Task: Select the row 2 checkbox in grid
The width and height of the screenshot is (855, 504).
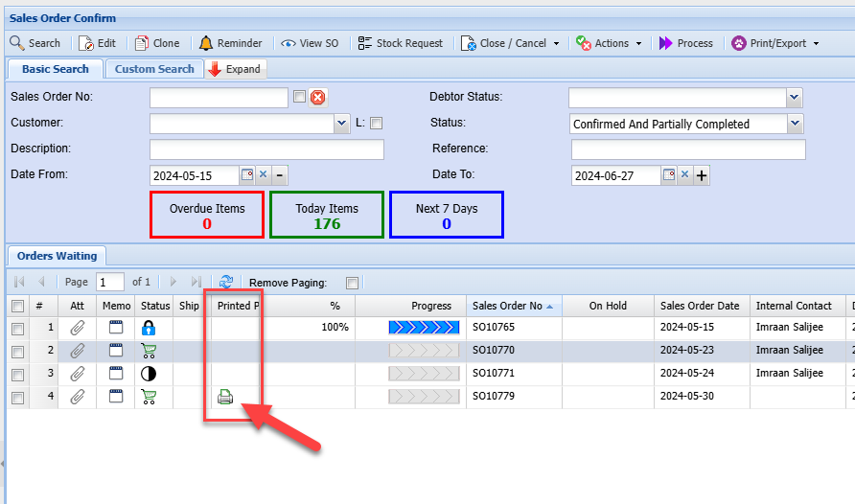Action: coord(17,351)
